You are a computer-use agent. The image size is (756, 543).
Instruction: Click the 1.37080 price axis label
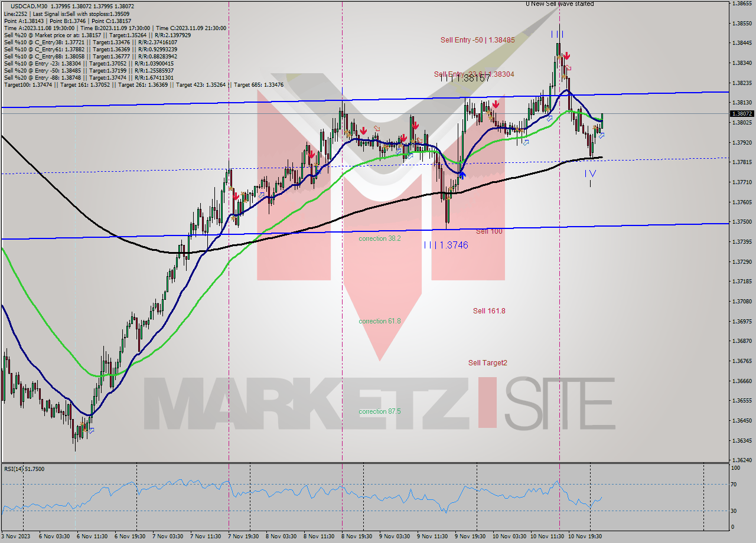click(x=742, y=302)
